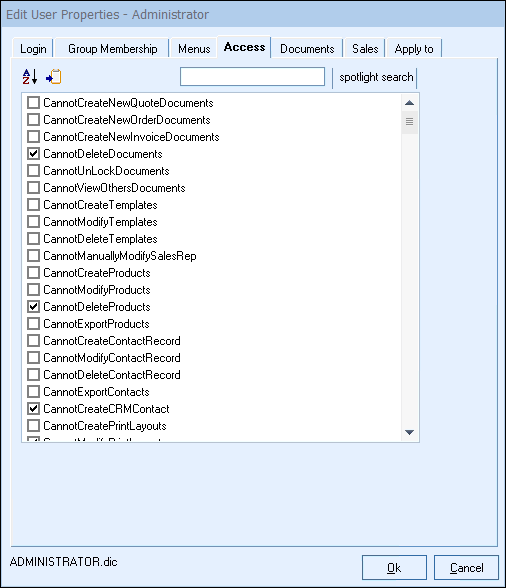Screen dimensions: 506x588
Task: Open the Group Membership tab
Action: click(x=113, y=48)
